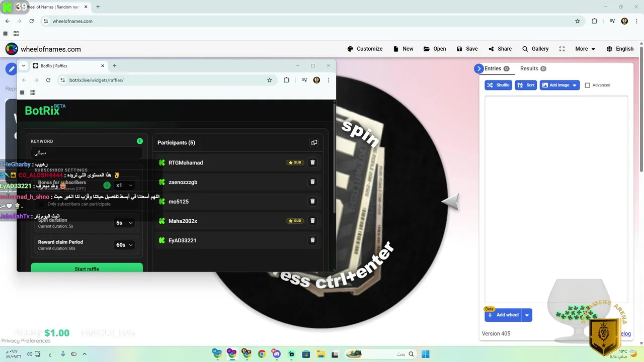644x362 pixels.
Task: Collapse the entries panel with blue arrow
Action: coord(478,69)
